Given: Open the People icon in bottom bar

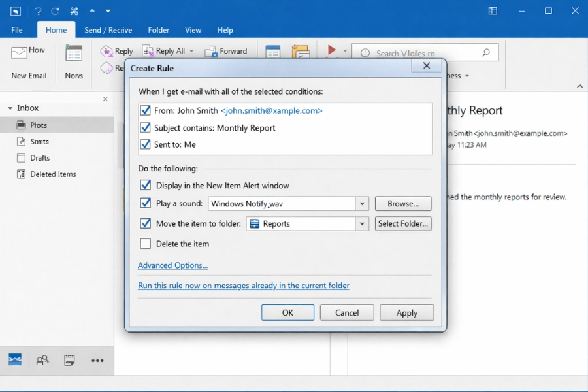Looking at the screenshot, I should 42,359.
